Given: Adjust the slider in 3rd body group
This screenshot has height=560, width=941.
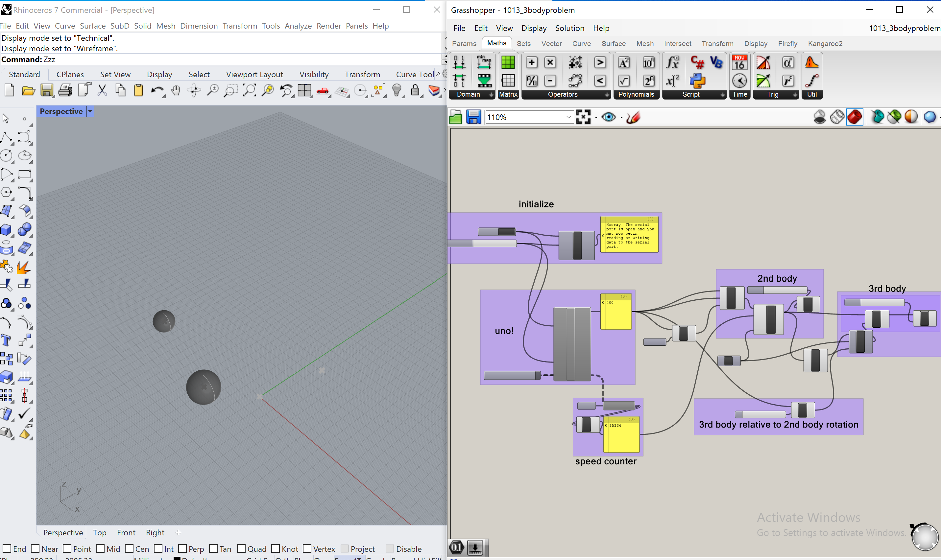Looking at the screenshot, I should point(874,302).
